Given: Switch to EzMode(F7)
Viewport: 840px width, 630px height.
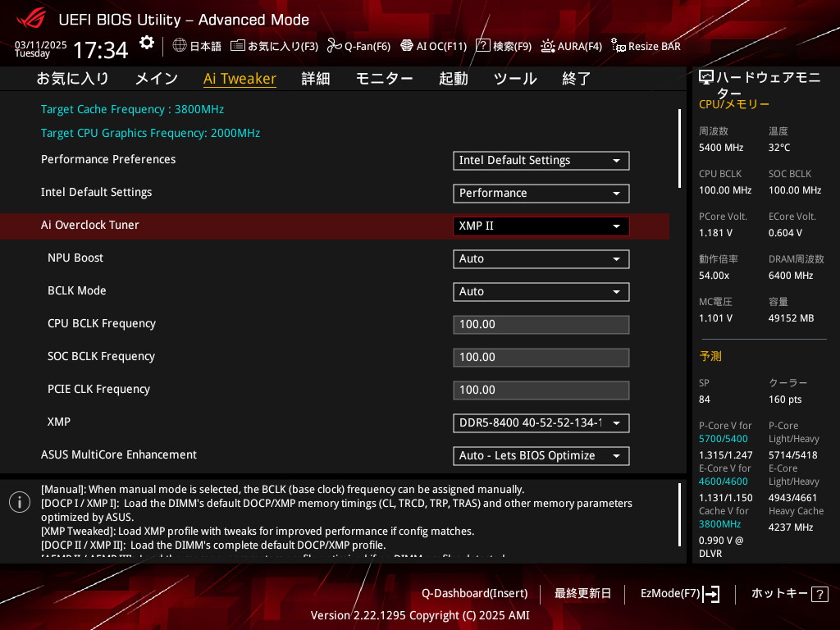Looking at the screenshot, I should point(670,594).
